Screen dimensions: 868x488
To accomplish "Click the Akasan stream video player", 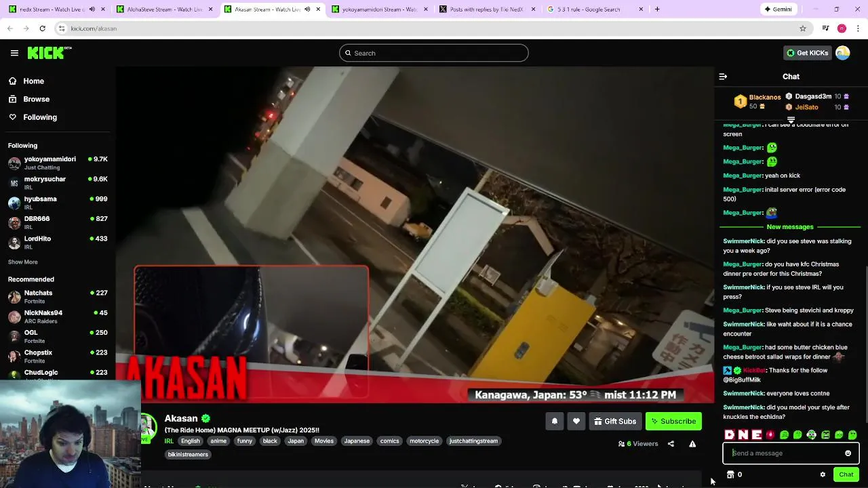I will coord(414,235).
